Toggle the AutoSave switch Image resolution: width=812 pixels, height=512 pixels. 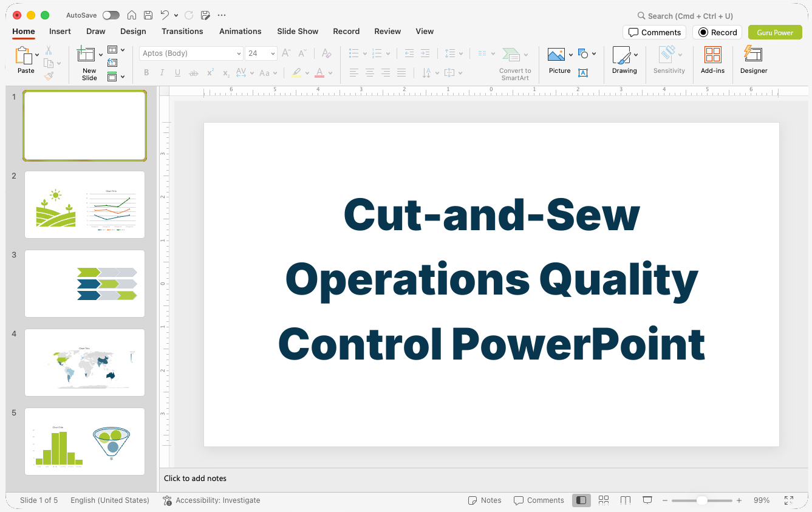click(111, 15)
